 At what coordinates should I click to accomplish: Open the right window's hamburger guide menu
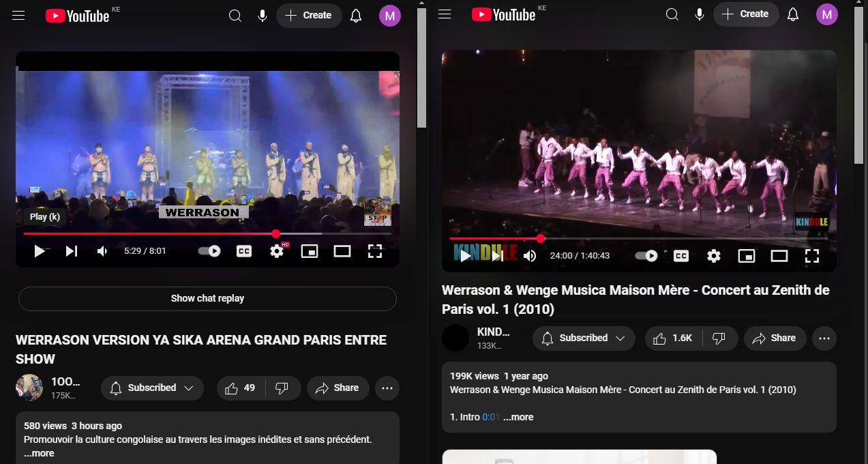pyautogui.click(x=445, y=14)
